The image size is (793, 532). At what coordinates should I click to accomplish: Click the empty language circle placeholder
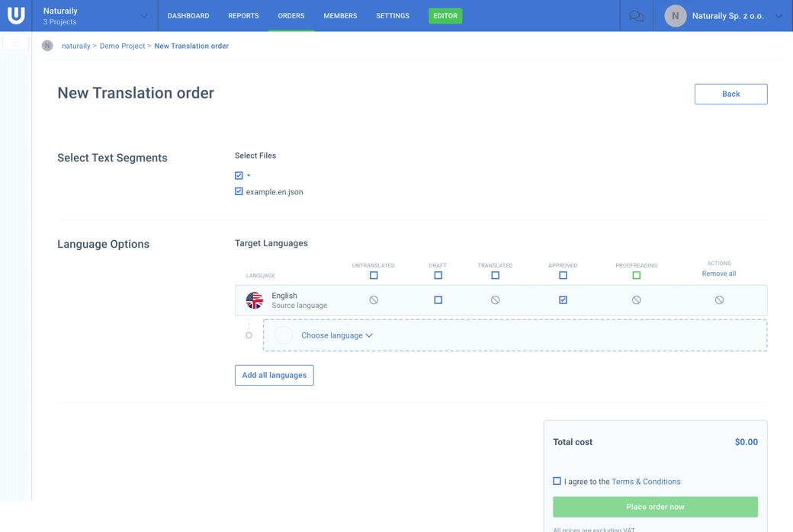(x=284, y=335)
